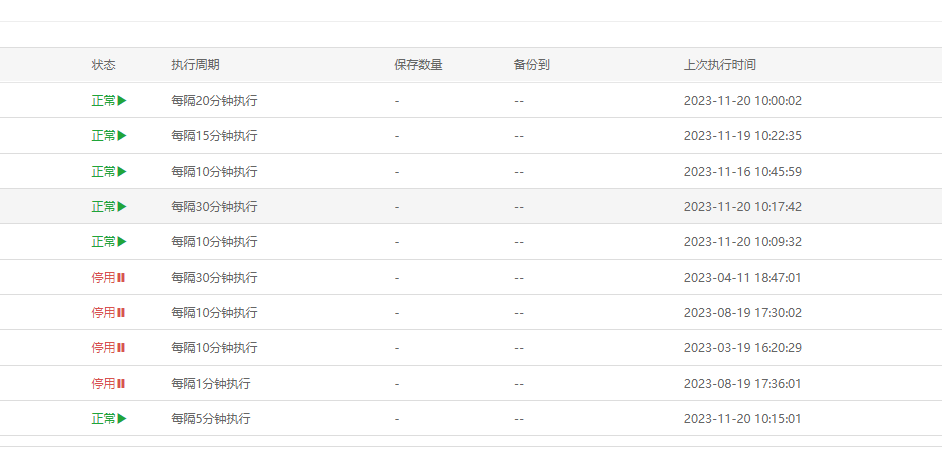Image resolution: width=942 pixels, height=462 pixels.
Task: Click the green play icon for the 20-minute task
Action: [x=122, y=101]
